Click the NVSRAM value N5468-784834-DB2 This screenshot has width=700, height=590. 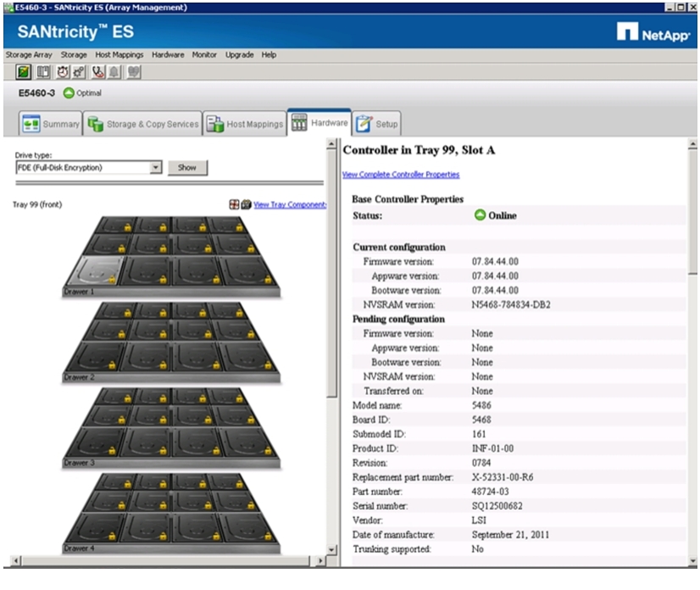pos(511,304)
